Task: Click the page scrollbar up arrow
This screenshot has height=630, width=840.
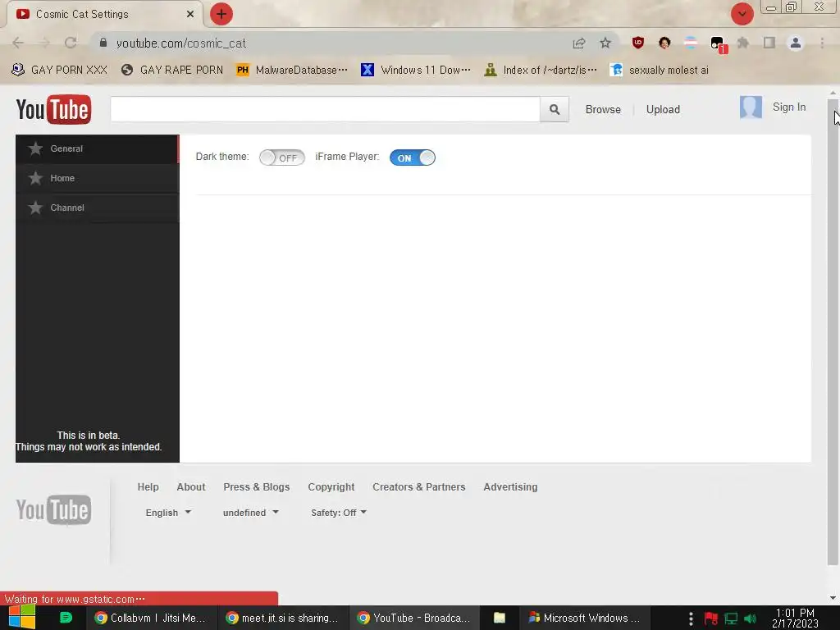Action: tap(833, 93)
